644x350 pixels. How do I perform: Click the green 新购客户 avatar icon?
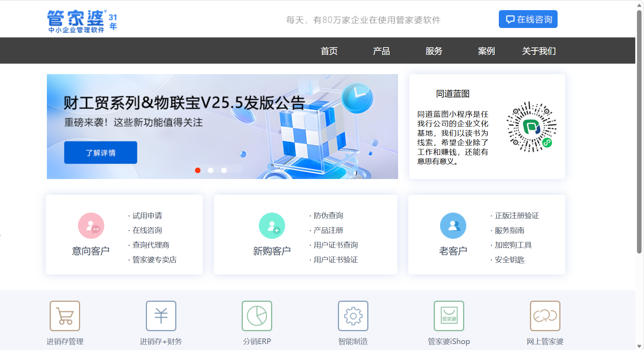pos(272,226)
